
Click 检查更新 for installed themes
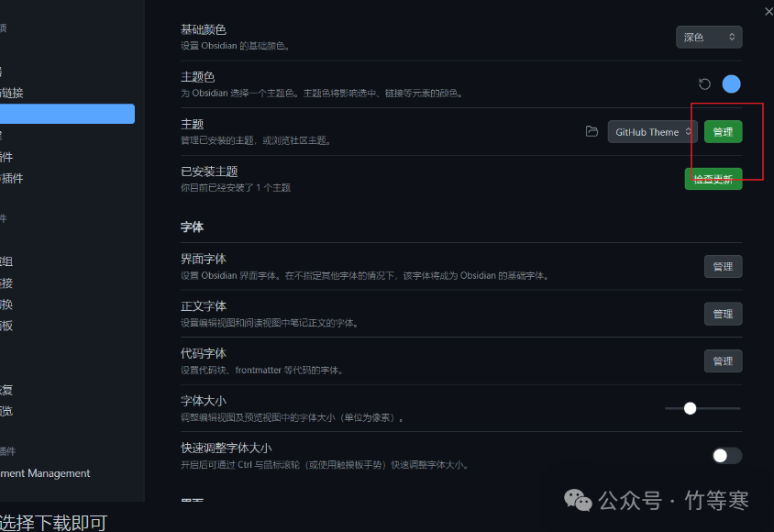714,179
